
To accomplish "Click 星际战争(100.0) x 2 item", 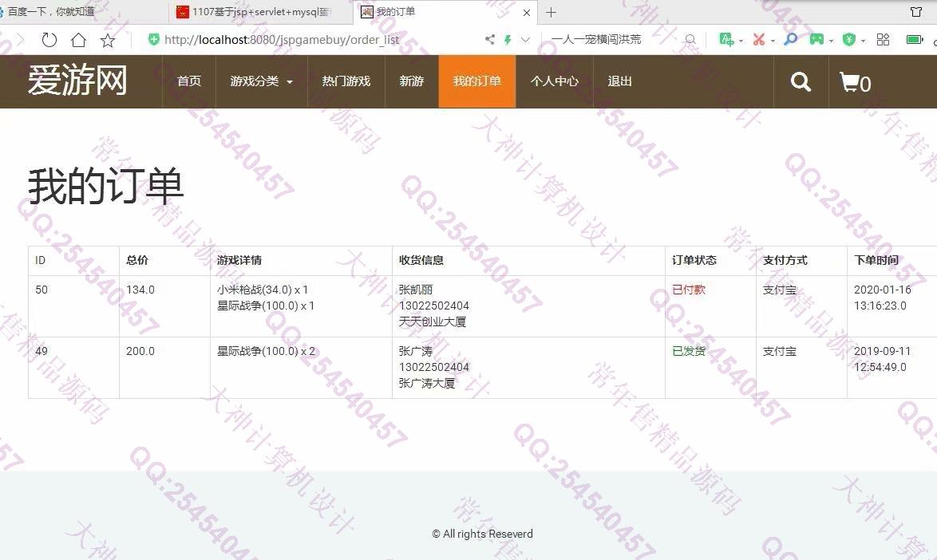I will (x=266, y=351).
